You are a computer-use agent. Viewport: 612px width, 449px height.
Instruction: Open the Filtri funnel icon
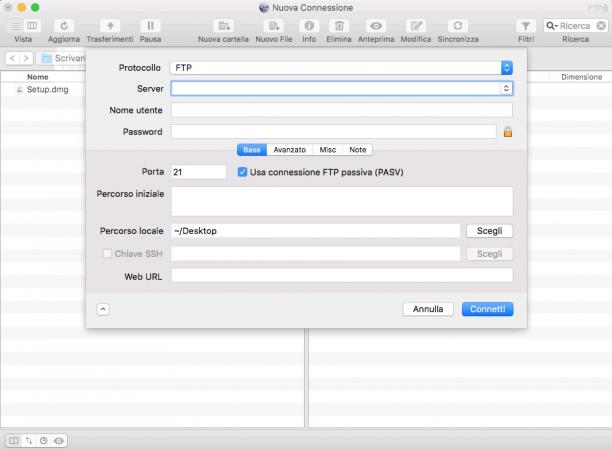click(x=526, y=26)
